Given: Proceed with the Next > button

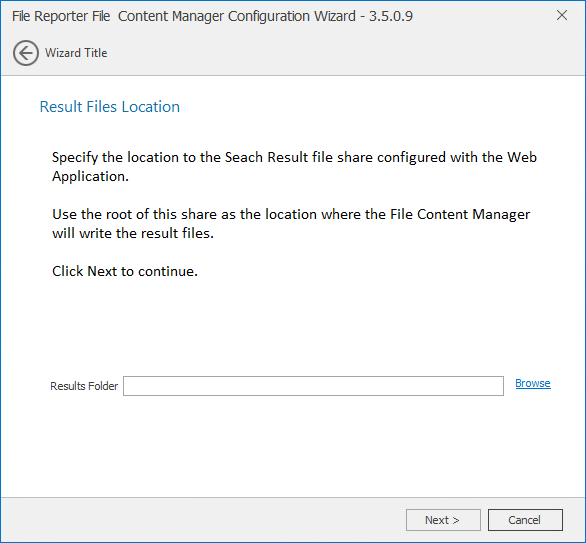Looking at the screenshot, I should (443, 520).
